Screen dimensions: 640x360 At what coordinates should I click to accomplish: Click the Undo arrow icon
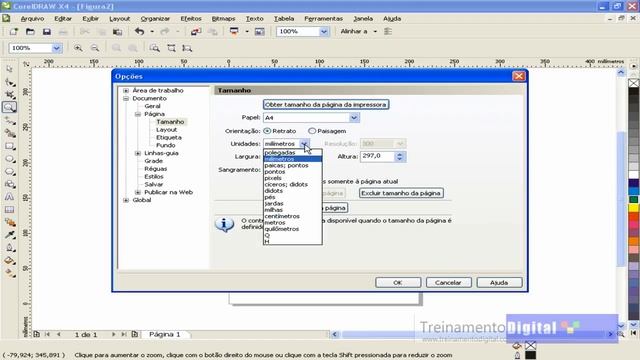[x=140, y=31]
